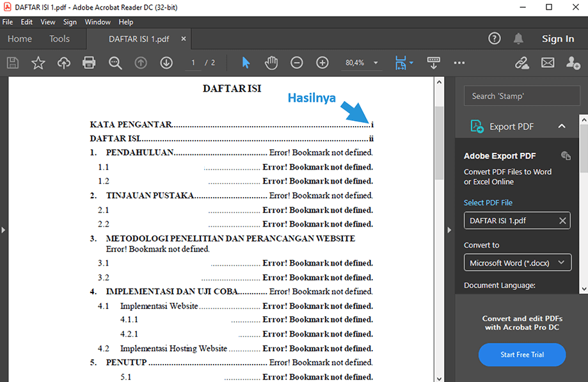Open the Find text magnifier
The height and width of the screenshot is (382, 588).
click(x=115, y=63)
